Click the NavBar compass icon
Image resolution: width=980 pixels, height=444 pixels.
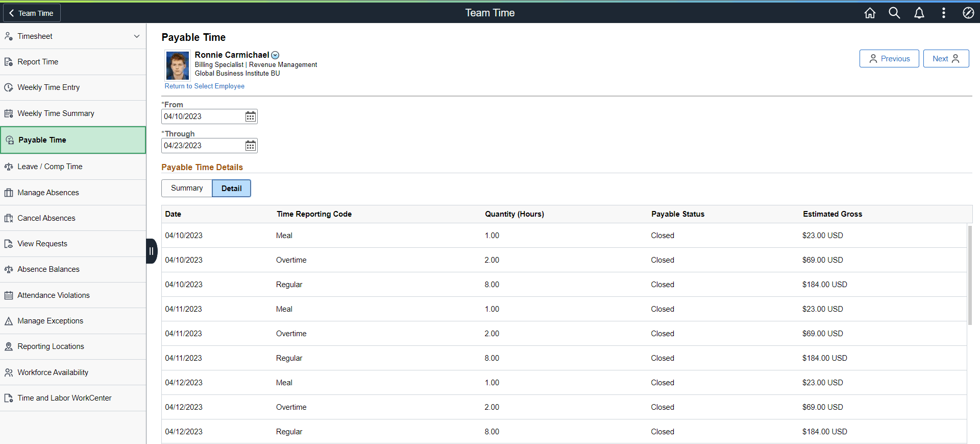click(968, 13)
